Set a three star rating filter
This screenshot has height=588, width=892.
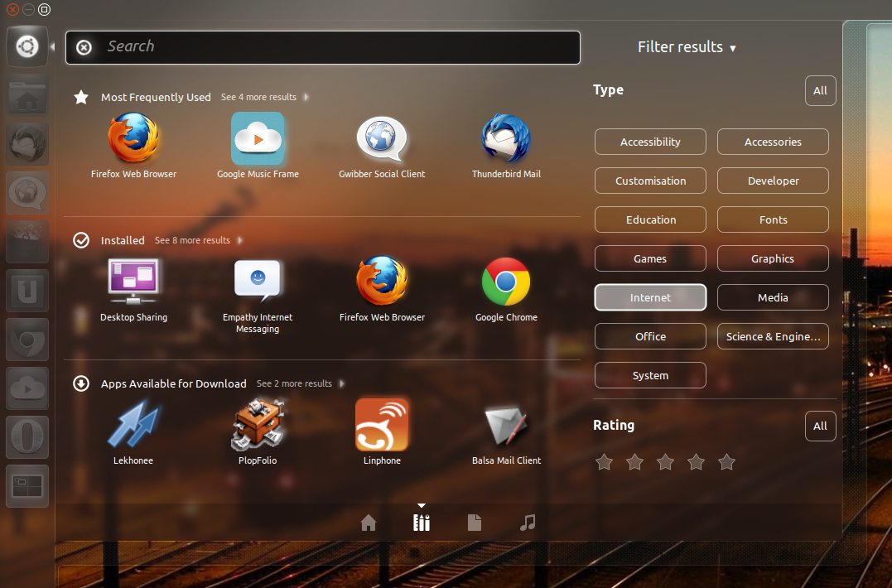point(665,462)
